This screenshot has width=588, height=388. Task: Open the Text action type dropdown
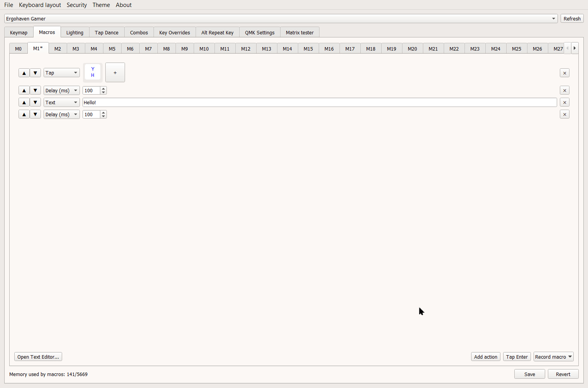click(x=61, y=103)
